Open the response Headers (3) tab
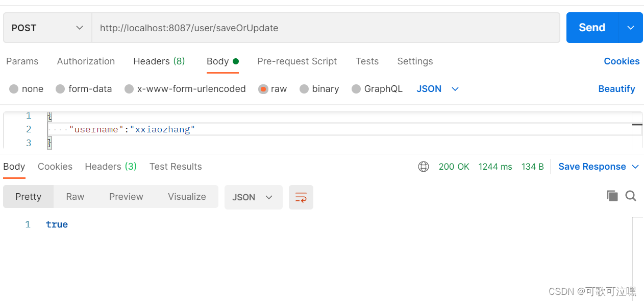Screen dimensions: 644x301 (x=111, y=167)
